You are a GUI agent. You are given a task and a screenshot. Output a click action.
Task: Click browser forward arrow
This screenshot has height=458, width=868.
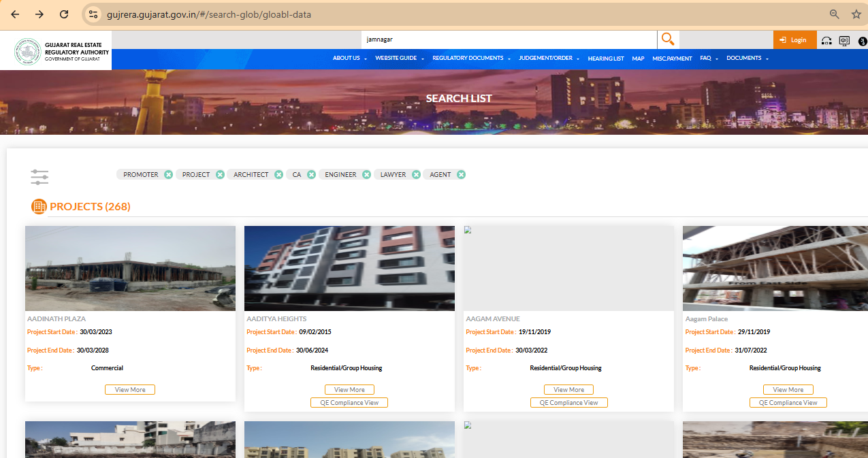(39, 14)
